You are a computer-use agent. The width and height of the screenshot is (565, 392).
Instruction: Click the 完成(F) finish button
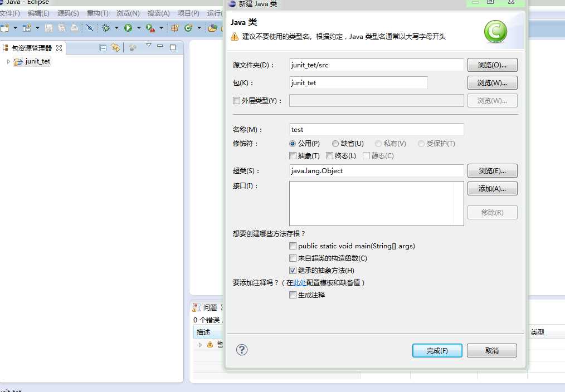[x=437, y=351]
